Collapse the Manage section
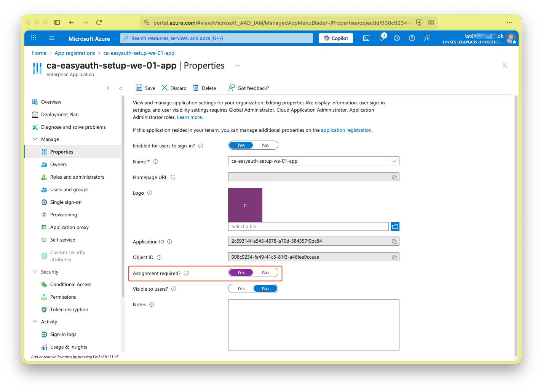Image resolution: width=543 pixels, height=392 pixels. (x=35, y=139)
